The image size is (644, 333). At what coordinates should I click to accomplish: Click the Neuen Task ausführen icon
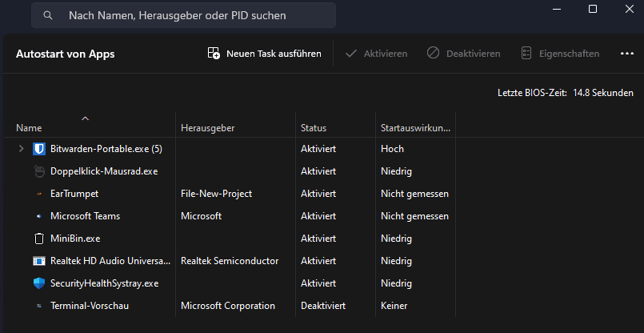(214, 54)
